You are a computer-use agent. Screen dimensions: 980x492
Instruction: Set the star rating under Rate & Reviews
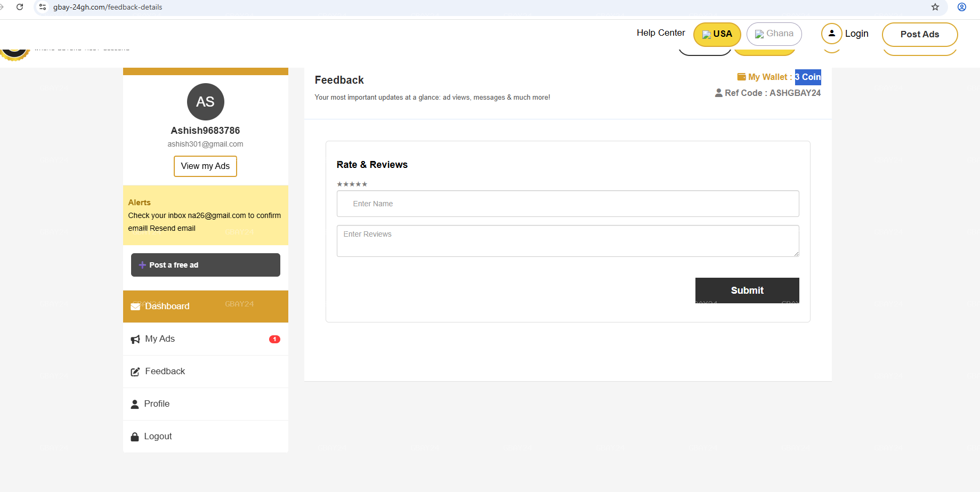352,184
